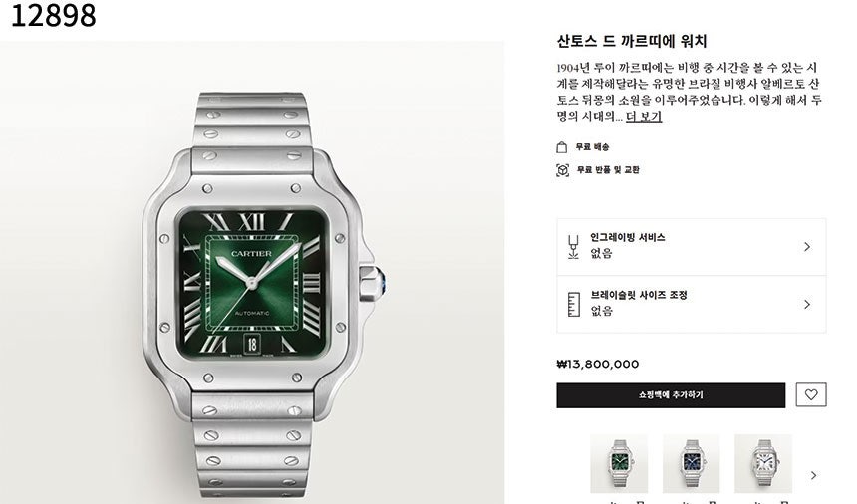Expand the bracelet size adjustment chevron
The height and width of the screenshot is (504, 857).
pyautogui.click(x=807, y=304)
